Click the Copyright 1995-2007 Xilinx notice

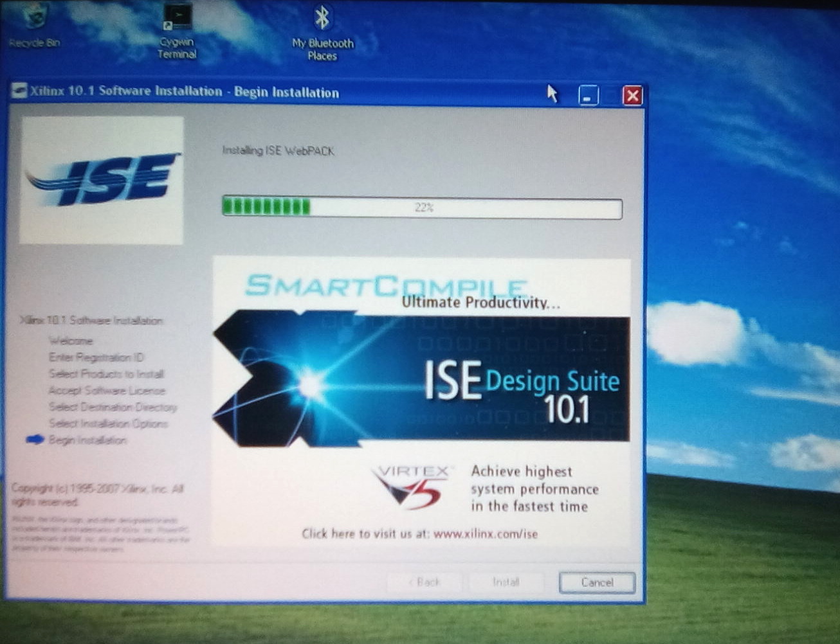(97, 495)
